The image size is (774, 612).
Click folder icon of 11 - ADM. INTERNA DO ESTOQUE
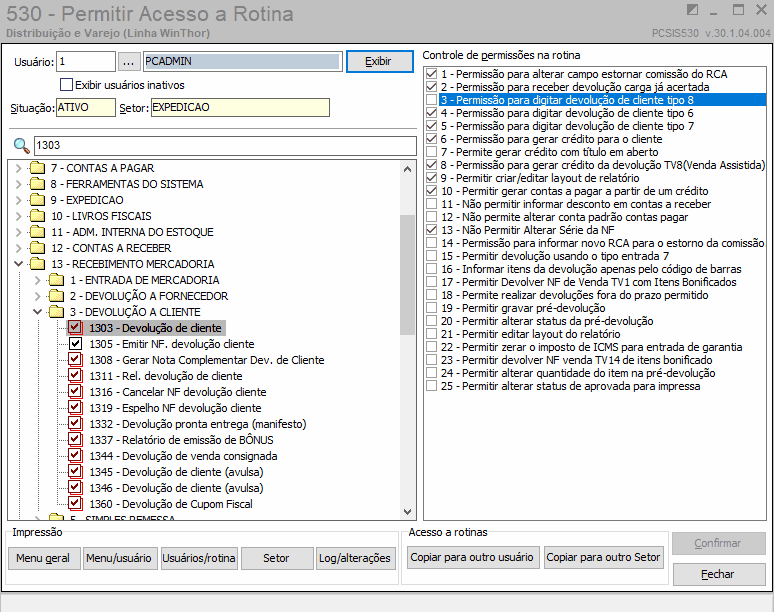point(37,232)
